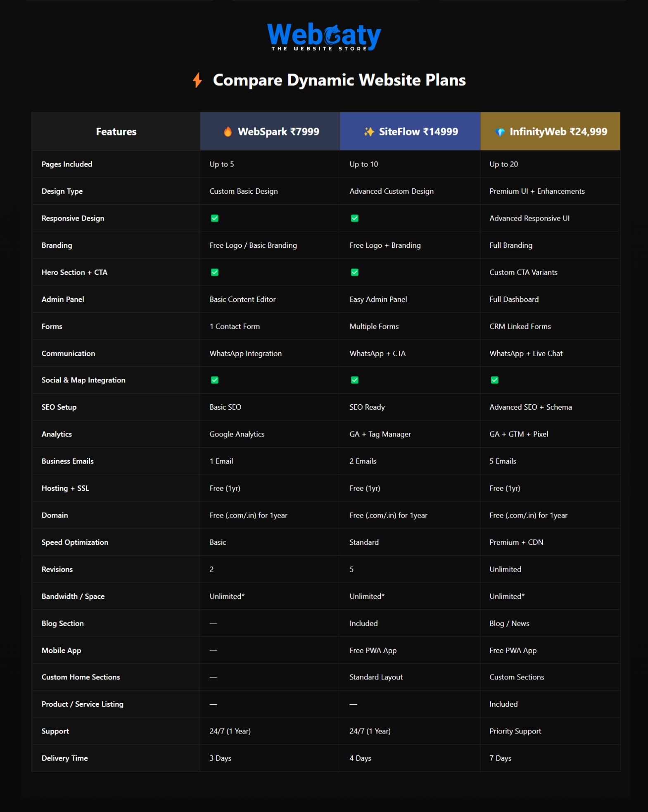Screen dimensions: 648x812
Task: Click the flame icon beside WebSpark
Action: pyautogui.click(x=228, y=132)
